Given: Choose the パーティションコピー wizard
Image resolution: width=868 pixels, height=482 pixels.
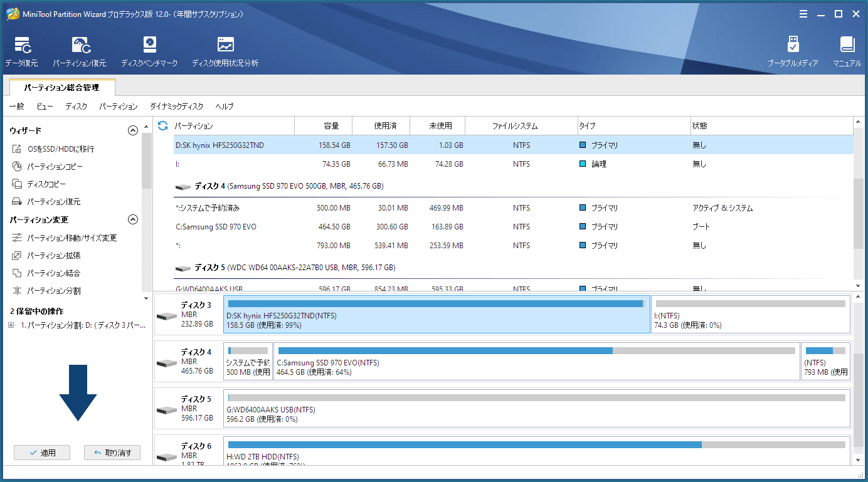Looking at the screenshot, I should click(47, 167).
